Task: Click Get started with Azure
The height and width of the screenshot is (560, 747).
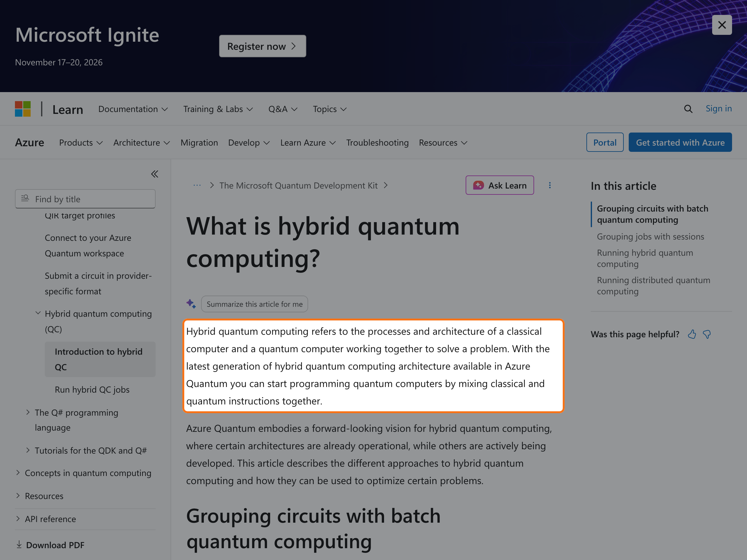Action: pyautogui.click(x=680, y=142)
